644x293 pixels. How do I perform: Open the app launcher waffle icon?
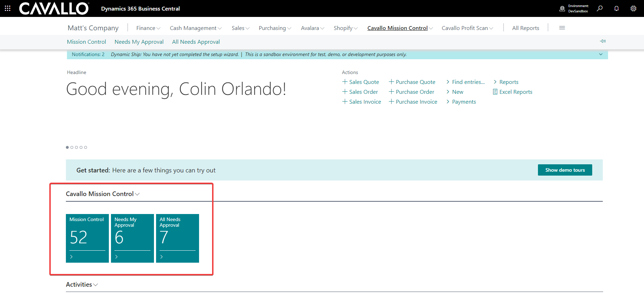tap(7, 8)
